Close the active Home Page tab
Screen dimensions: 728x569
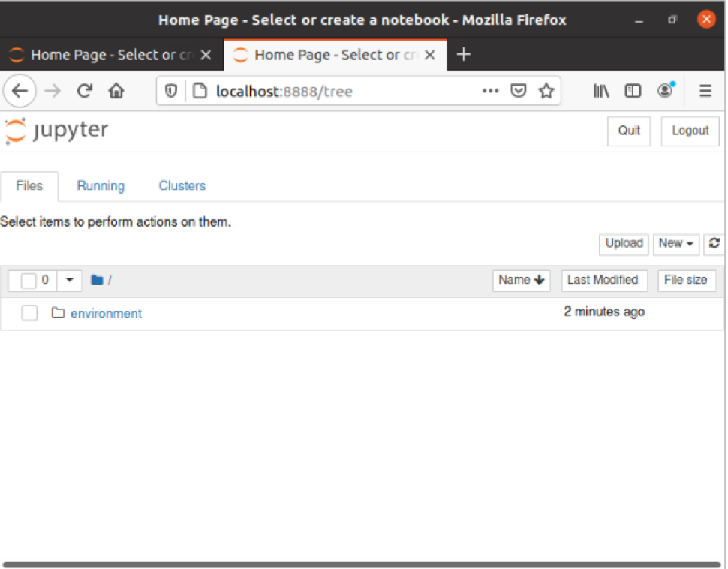click(430, 56)
